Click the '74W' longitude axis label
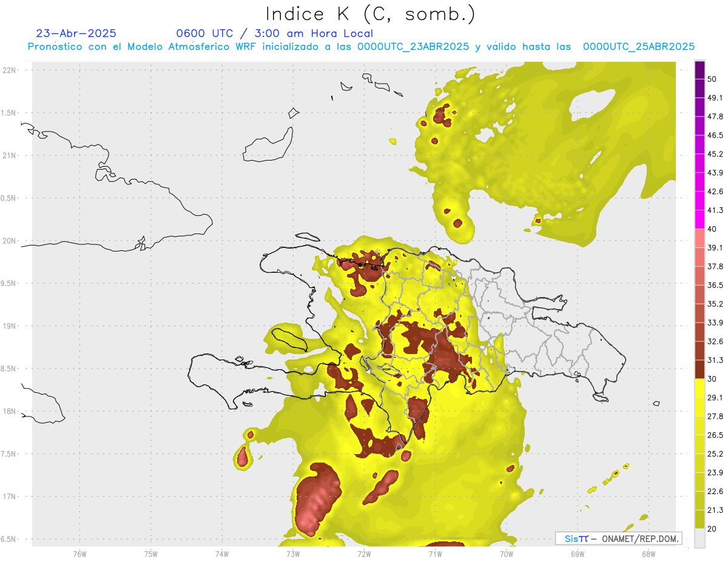The image size is (728, 562). (x=221, y=554)
